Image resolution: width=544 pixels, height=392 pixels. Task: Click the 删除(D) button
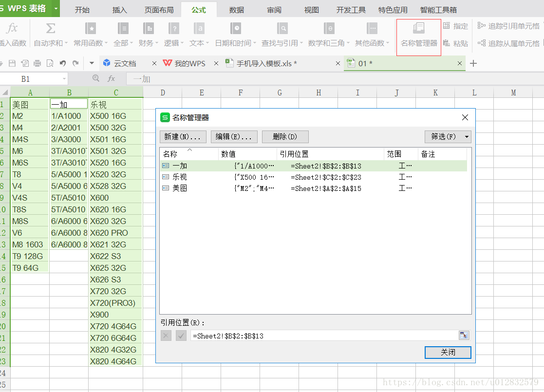click(x=285, y=137)
